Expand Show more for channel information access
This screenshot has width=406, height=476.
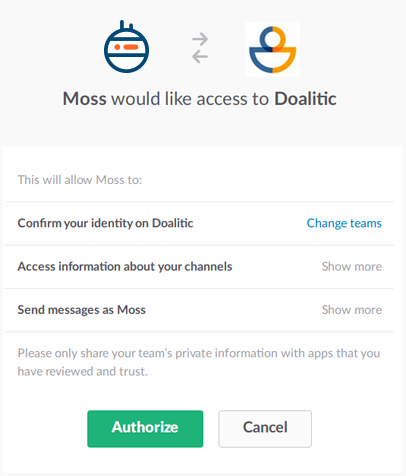point(352,266)
